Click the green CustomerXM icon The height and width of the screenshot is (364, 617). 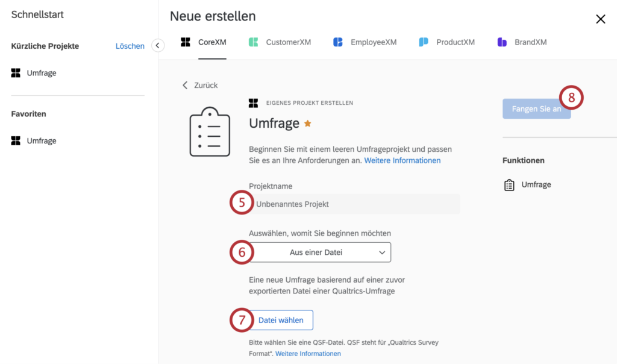pyautogui.click(x=254, y=42)
